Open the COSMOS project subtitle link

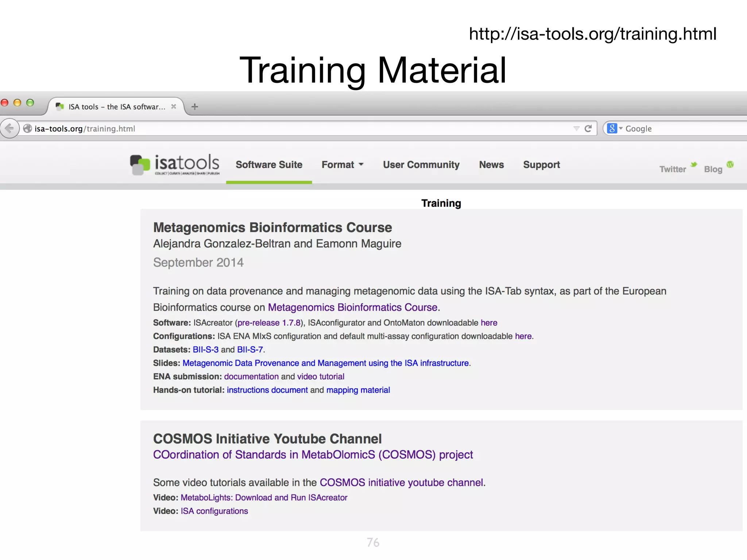(x=313, y=455)
